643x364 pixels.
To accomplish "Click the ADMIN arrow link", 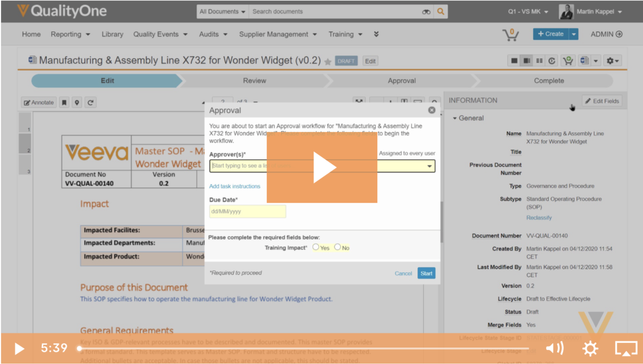I will tap(607, 34).
